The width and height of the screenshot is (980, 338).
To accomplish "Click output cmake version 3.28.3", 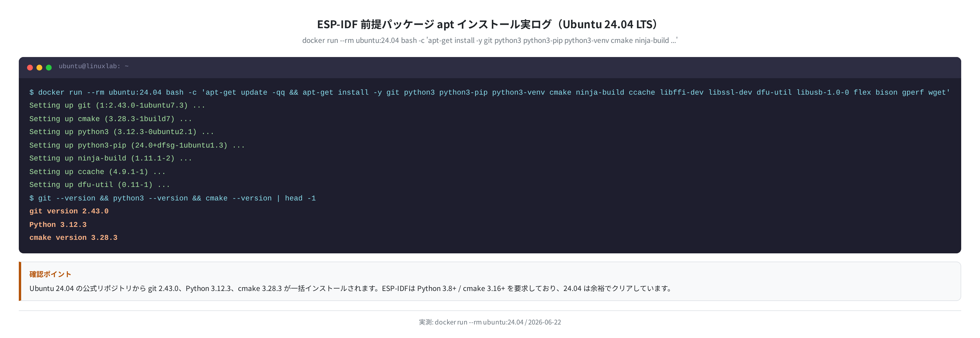I will [x=73, y=238].
